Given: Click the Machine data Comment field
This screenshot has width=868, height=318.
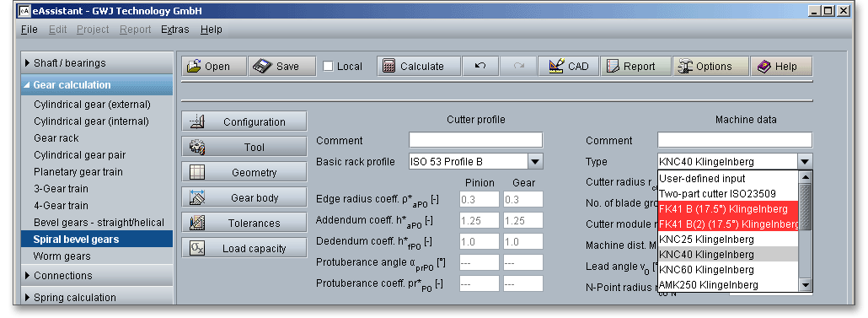Looking at the screenshot, I should pyautogui.click(x=735, y=140).
